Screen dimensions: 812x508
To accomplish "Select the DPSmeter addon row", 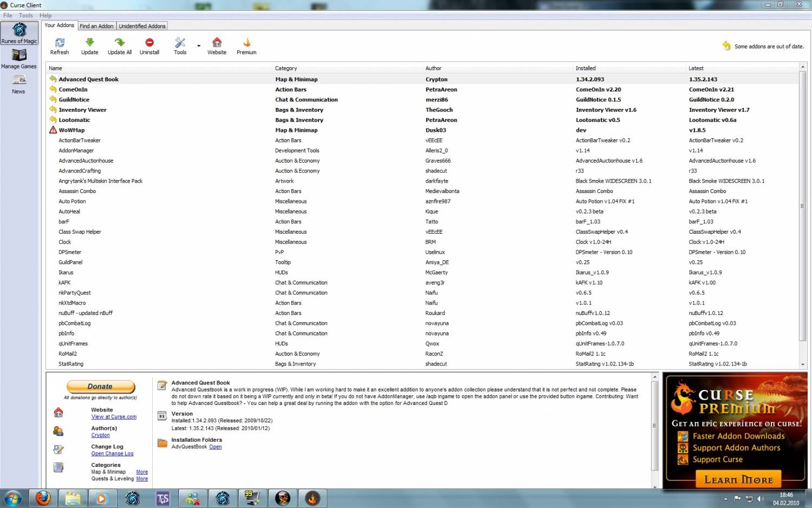I will coord(423,252).
